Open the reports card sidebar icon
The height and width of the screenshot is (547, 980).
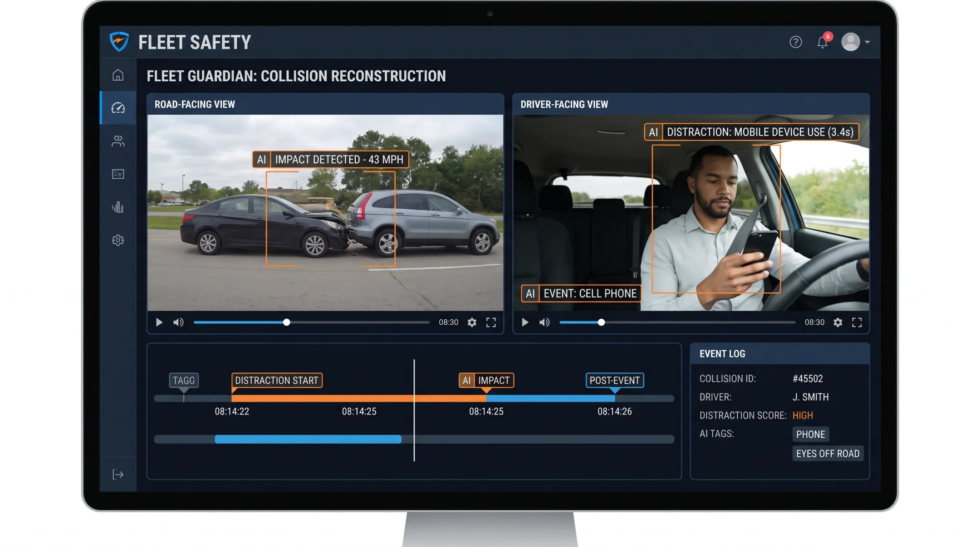pos(118,174)
